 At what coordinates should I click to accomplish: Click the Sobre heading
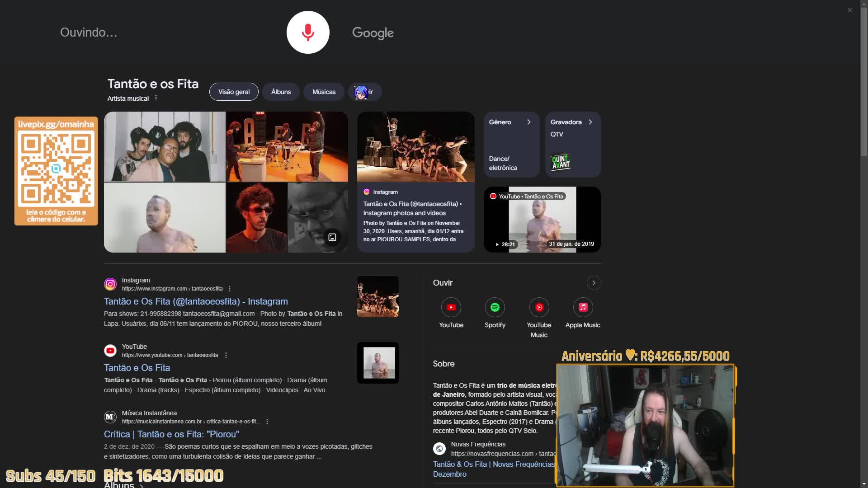(443, 364)
